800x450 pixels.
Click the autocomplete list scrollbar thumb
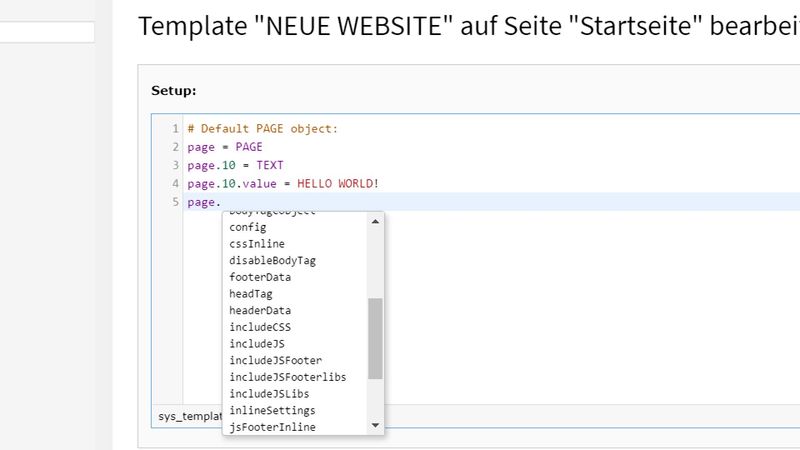(x=376, y=338)
